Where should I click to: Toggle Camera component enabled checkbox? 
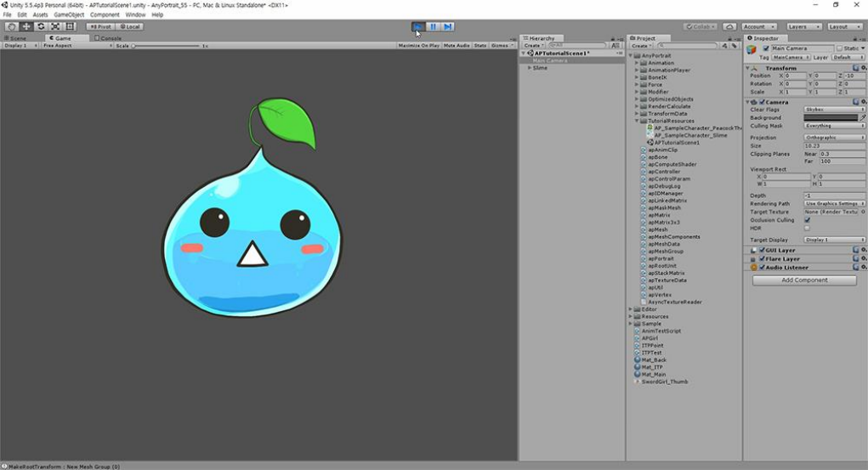[x=762, y=102]
